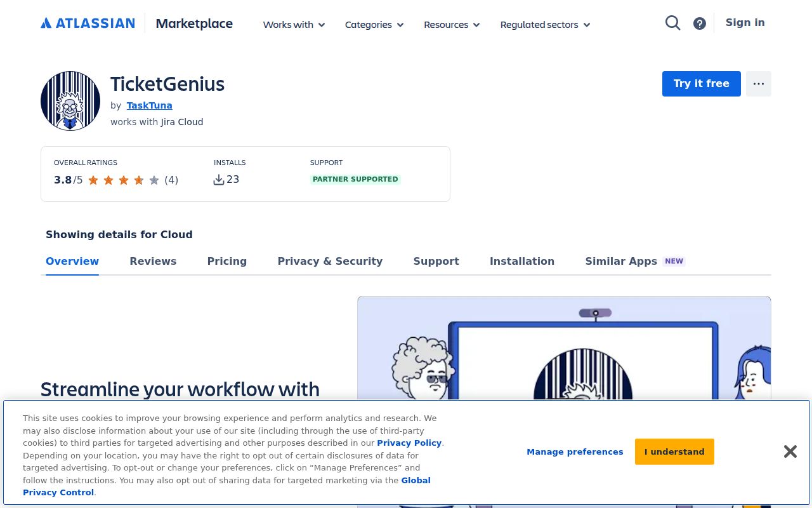
Task: Expand the Categories dropdown
Action: pyautogui.click(x=374, y=25)
